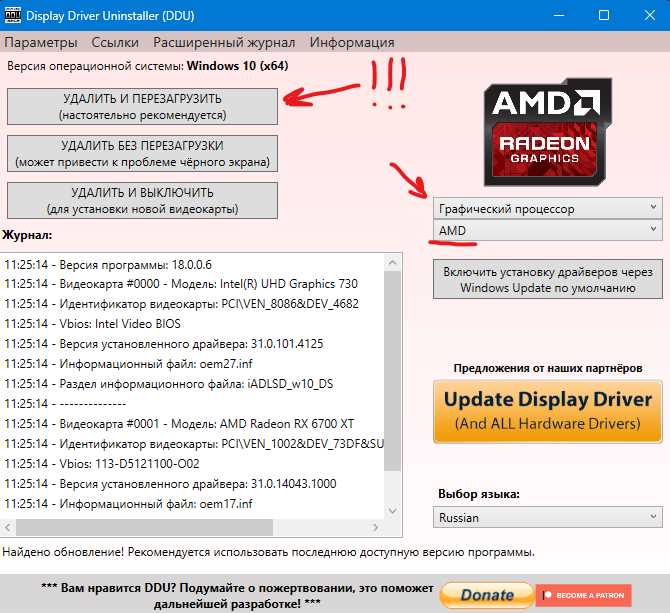Select log line oem17.inf
The width and height of the screenshot is (670, 613).
(128, 504)
